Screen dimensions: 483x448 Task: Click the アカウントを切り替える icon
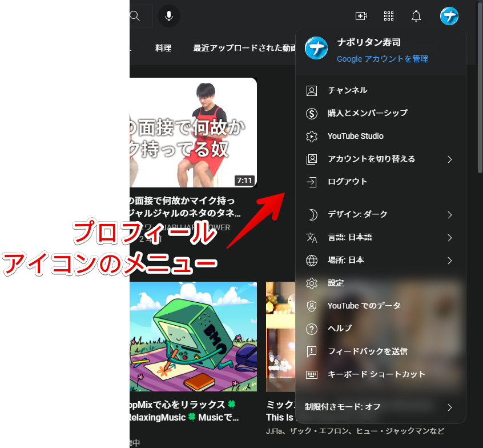311,159
